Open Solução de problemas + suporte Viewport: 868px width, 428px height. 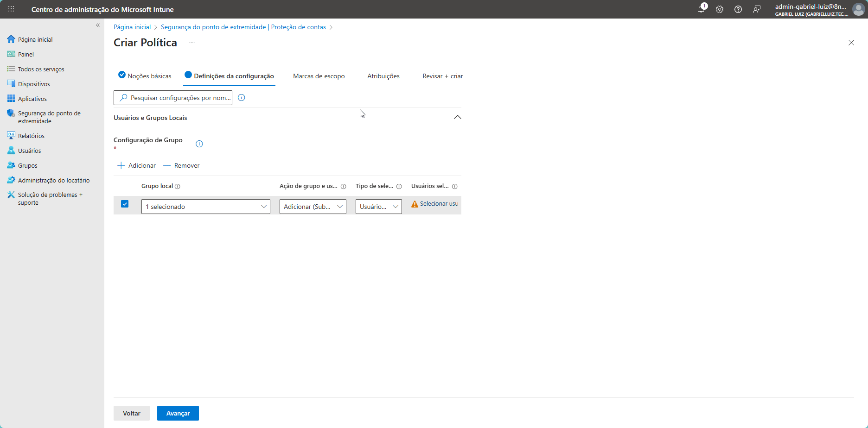click(50, 199)
